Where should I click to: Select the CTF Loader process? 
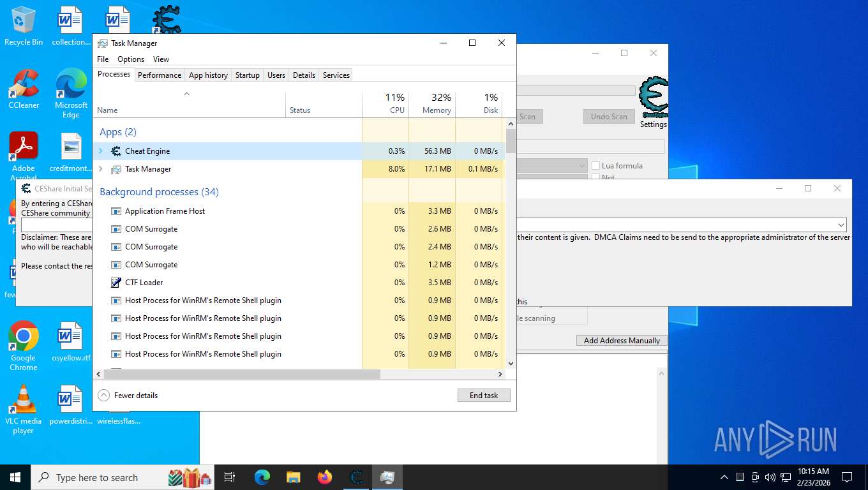coord(299,283)
